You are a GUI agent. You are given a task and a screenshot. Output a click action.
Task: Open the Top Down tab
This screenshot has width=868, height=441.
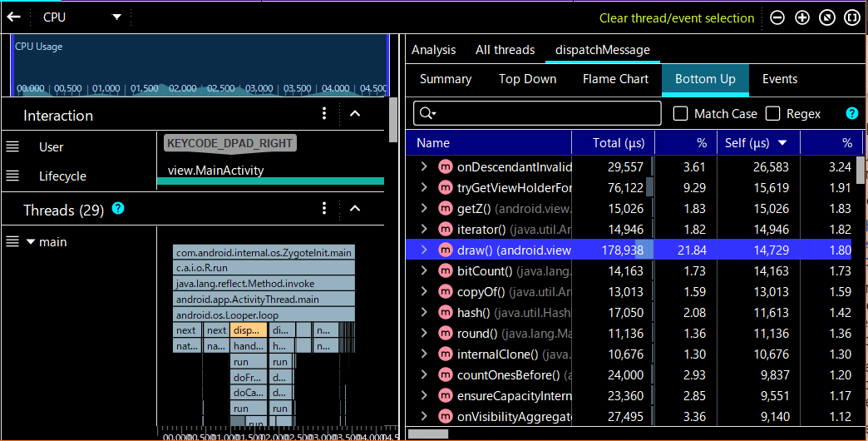[528, 79]
